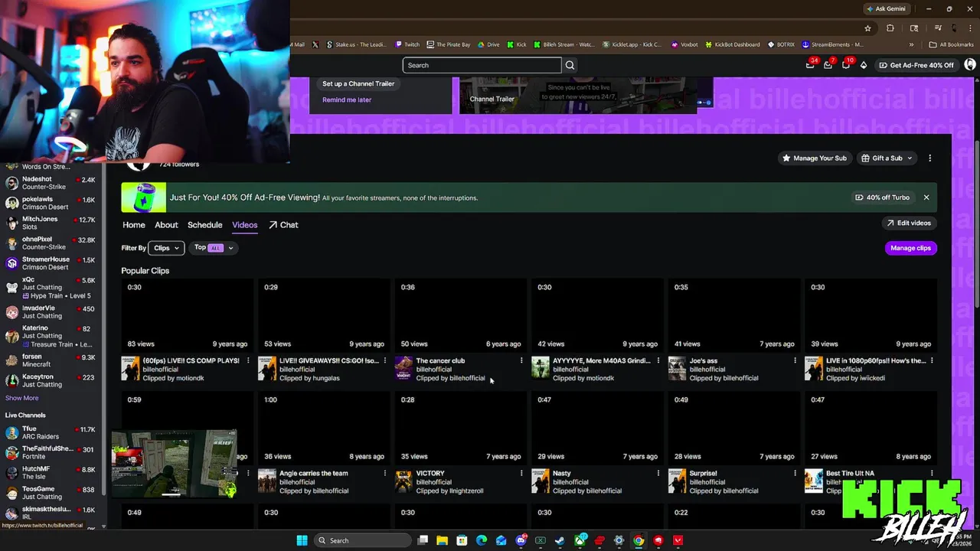
Task: Open the 'Joe's ass' clip thumbnail
Action: (733, 315)
